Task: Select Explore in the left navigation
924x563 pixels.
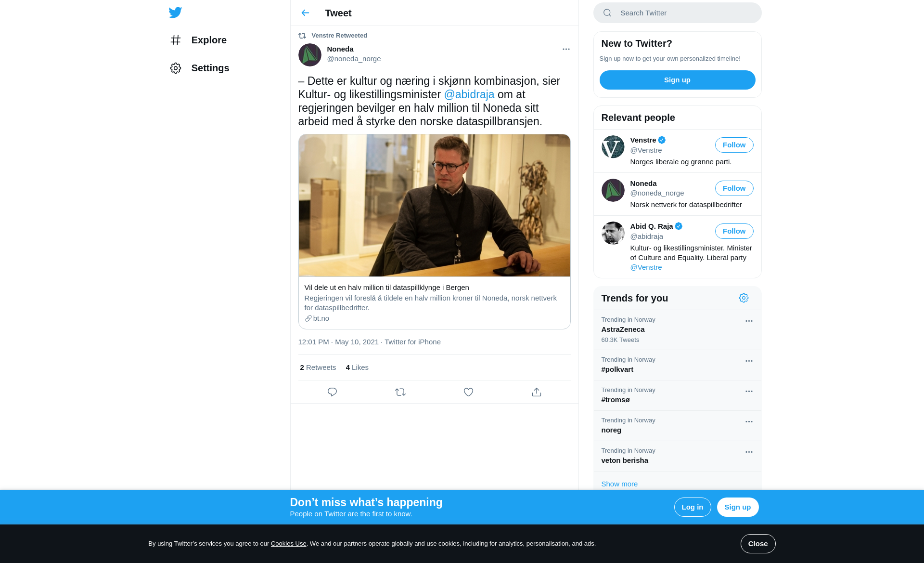Action: 198,40
